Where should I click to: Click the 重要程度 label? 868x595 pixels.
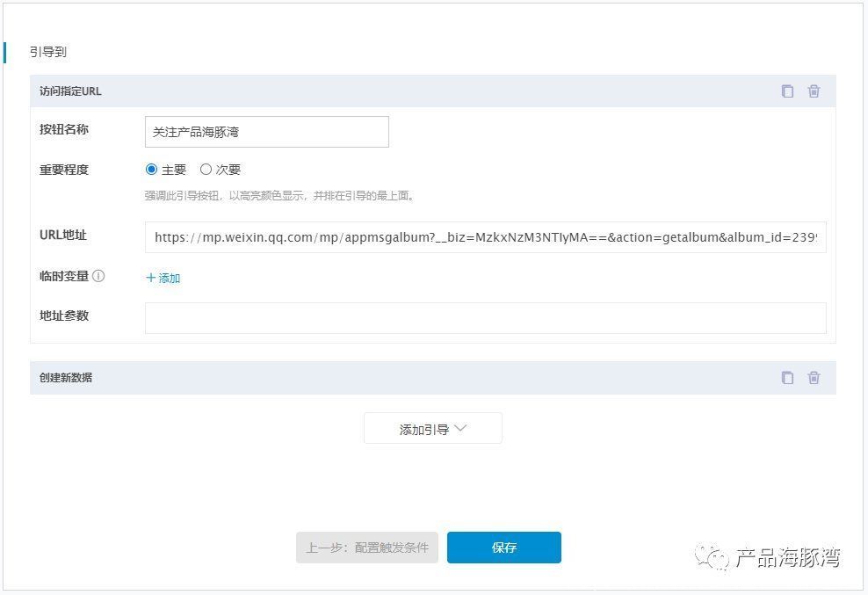[x=64, y=171]
